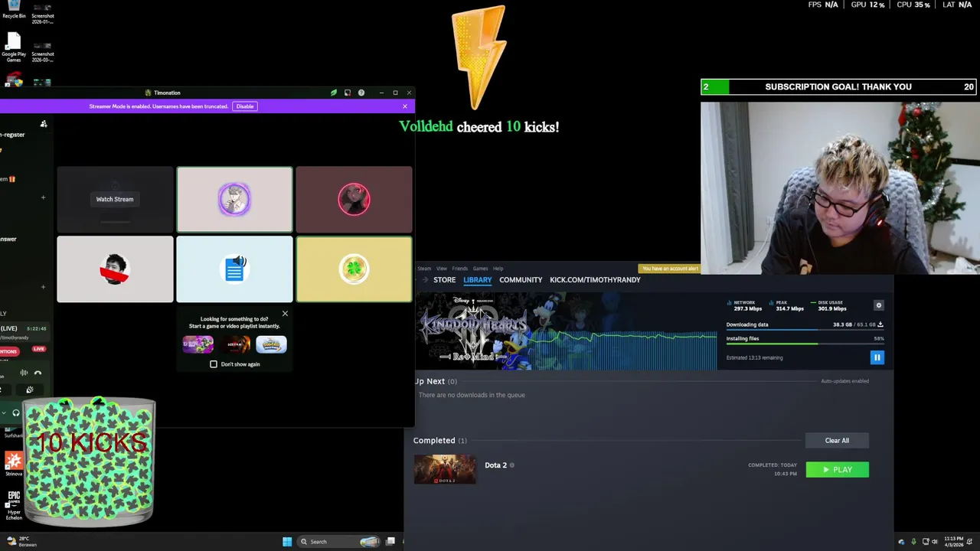
Task: Open the Friends menu in Steam
Action: [460, 269]
